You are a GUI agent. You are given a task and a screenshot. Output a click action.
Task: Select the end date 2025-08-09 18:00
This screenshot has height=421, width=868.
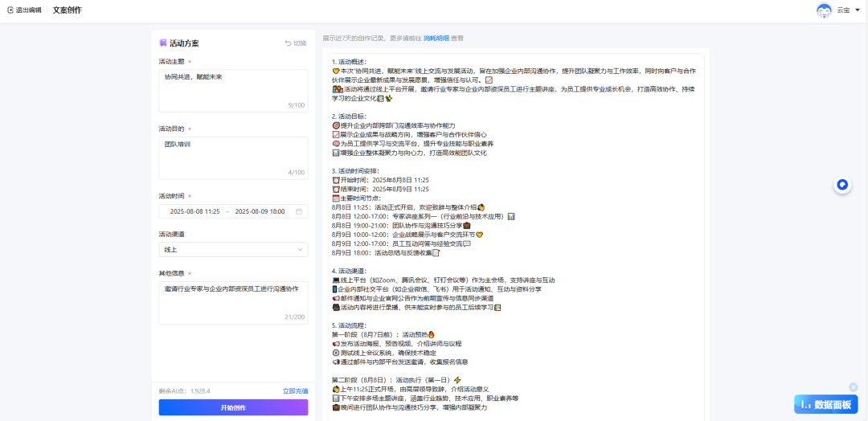point(260,211)
